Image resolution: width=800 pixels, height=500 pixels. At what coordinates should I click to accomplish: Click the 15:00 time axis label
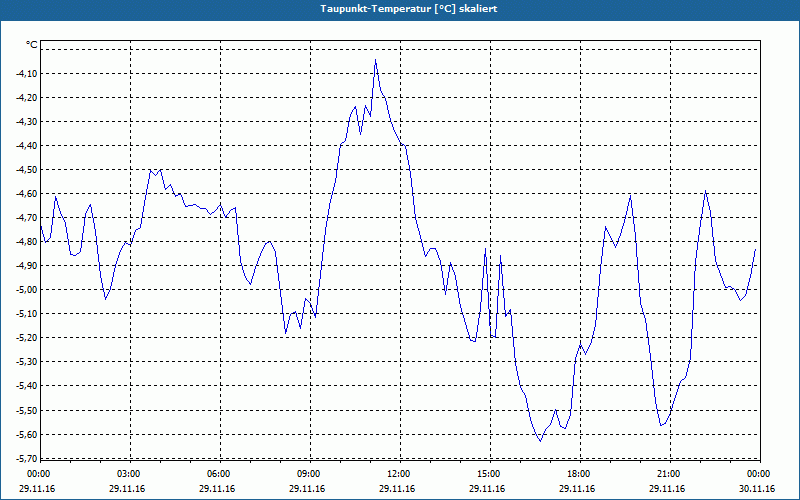pyautogui.click(x=490, y=474)
